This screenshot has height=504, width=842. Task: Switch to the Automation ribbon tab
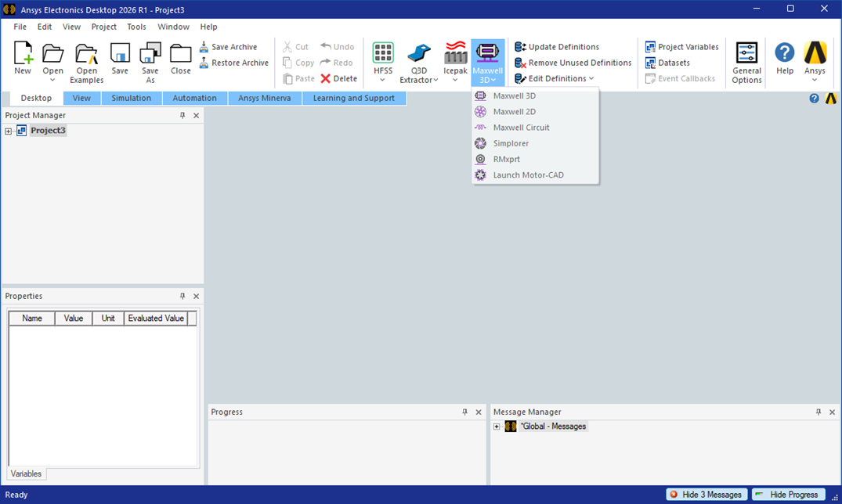point(194,99)
